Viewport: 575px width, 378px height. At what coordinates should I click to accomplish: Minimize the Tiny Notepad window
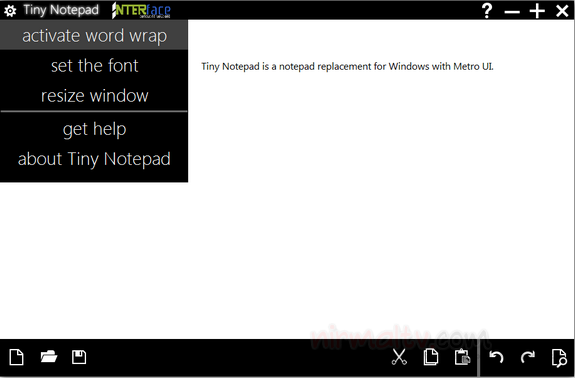point(512,12)
